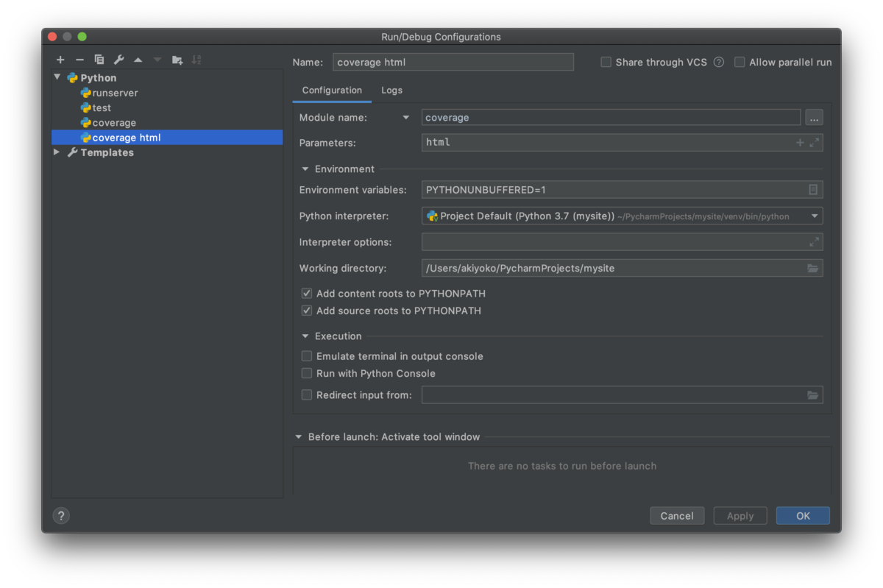Screen dimensions: 883x588
Task: Open edit templates via the wrench icon
Action: (x=118, y=60)
